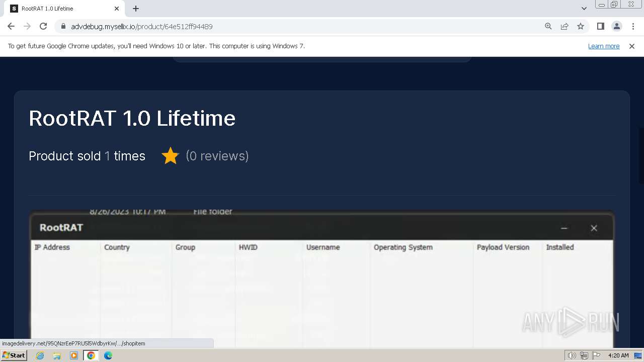Reload the current page
This screenshot has height=362, width=644.
43,26
